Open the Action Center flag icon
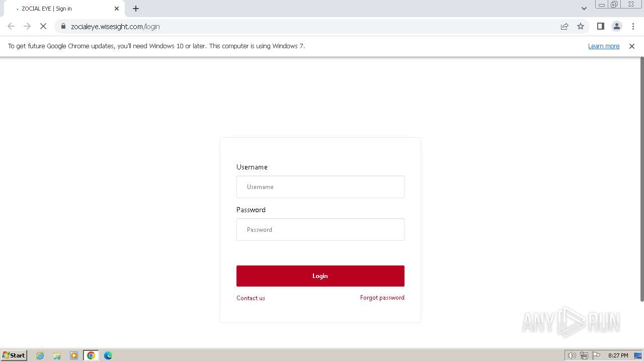 coord(596,355)
